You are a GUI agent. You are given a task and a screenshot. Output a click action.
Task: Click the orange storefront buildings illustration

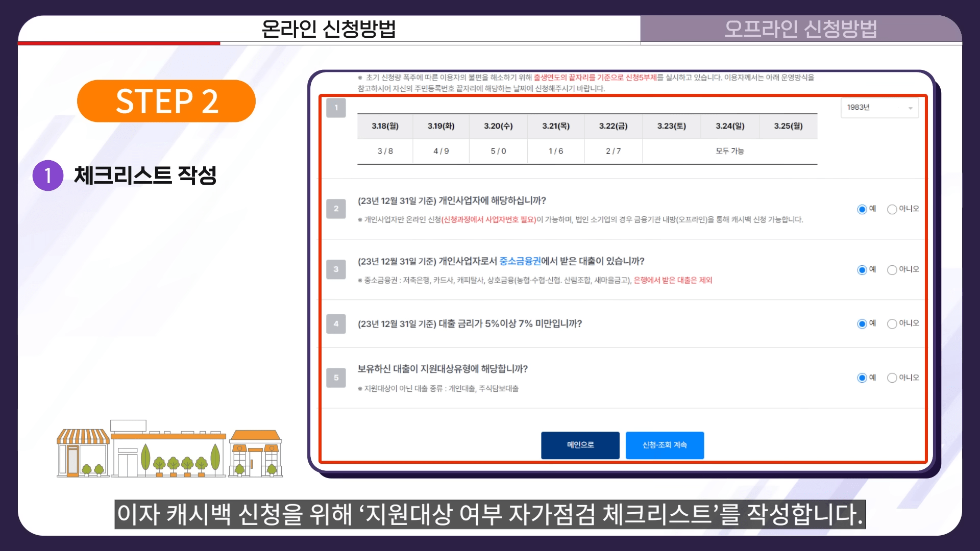coord(169,449)
